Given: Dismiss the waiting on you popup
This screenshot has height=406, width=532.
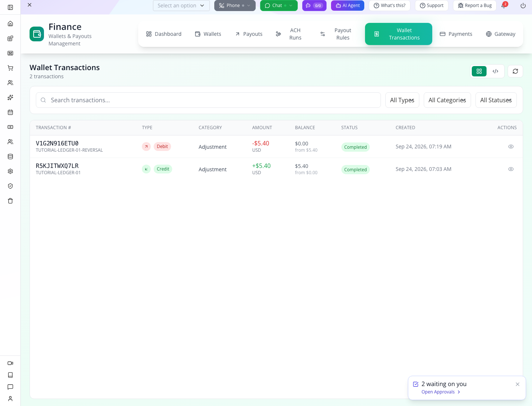Looking at the screenshot, I should coord(518,384).
